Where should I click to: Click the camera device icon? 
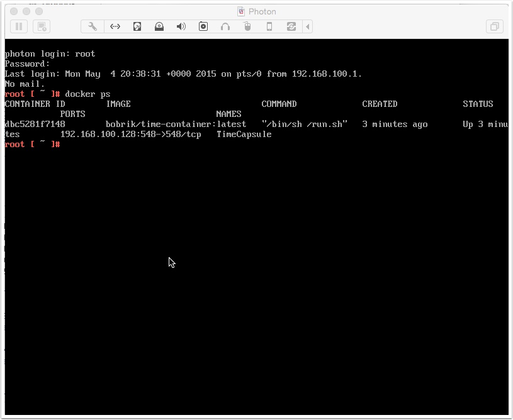coord(203,26)
